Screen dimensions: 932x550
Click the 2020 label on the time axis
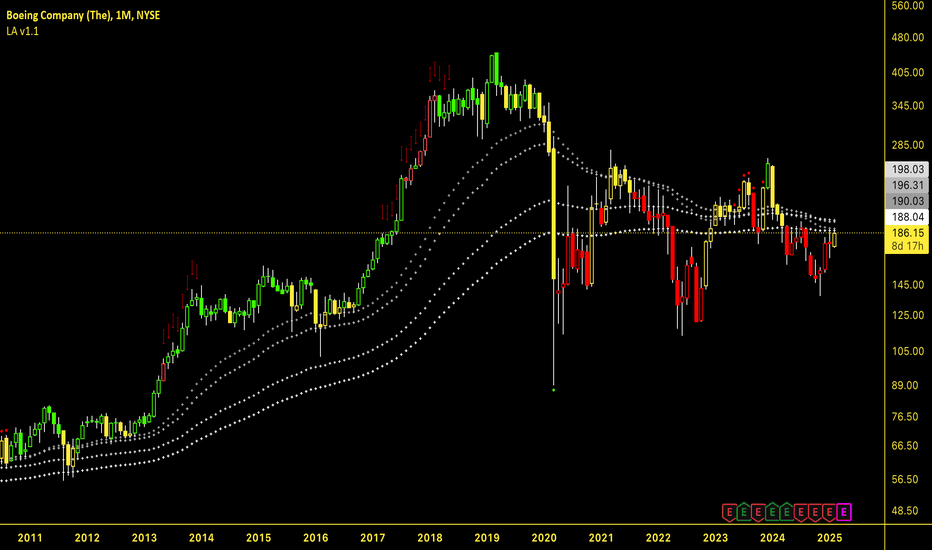coord(544,538)
